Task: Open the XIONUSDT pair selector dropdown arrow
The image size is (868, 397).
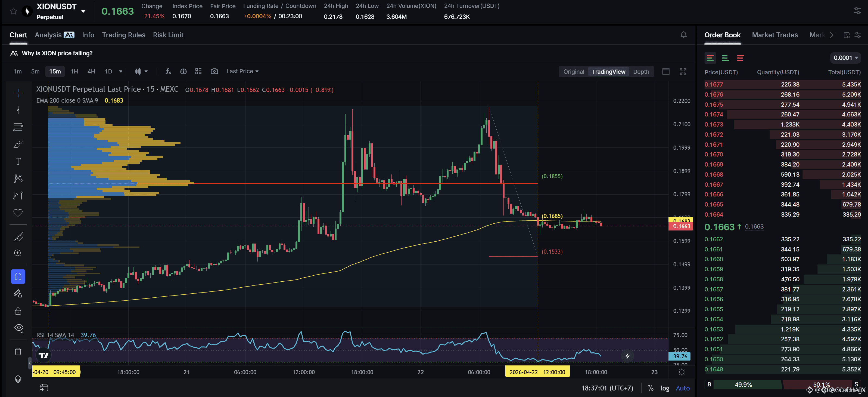Action: coord(83,11)
